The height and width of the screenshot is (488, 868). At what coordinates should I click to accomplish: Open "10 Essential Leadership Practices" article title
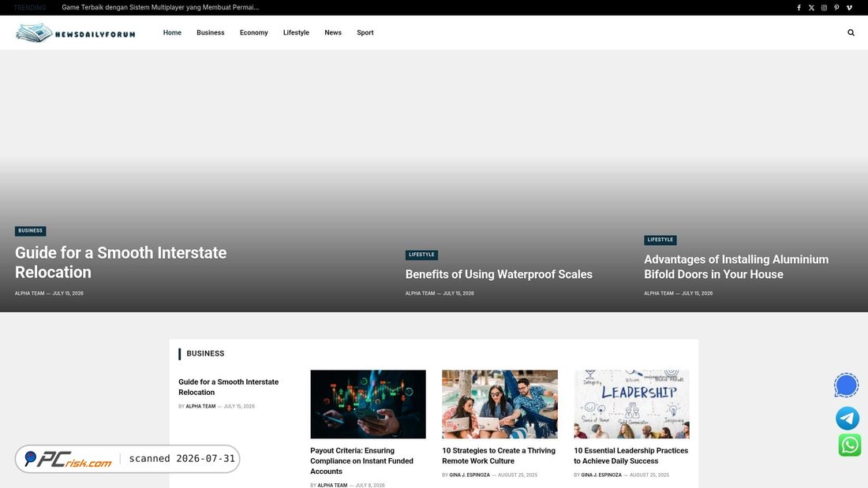tap(631, 456)
